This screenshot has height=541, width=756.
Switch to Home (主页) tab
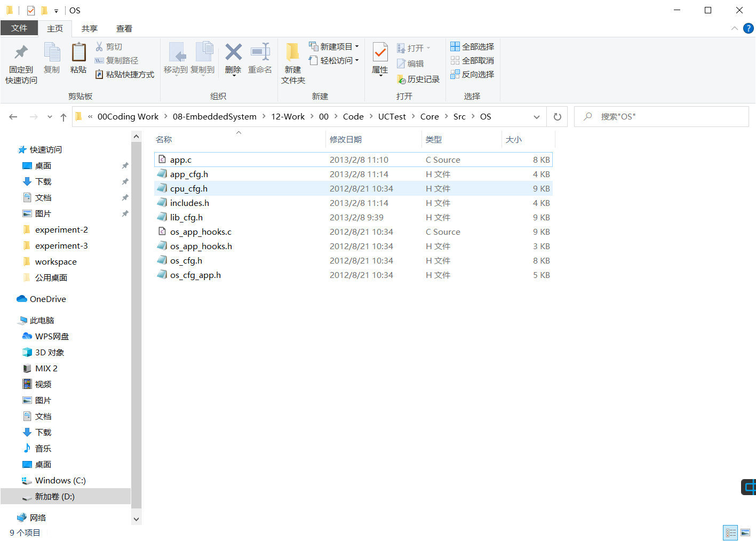[55, 28]
